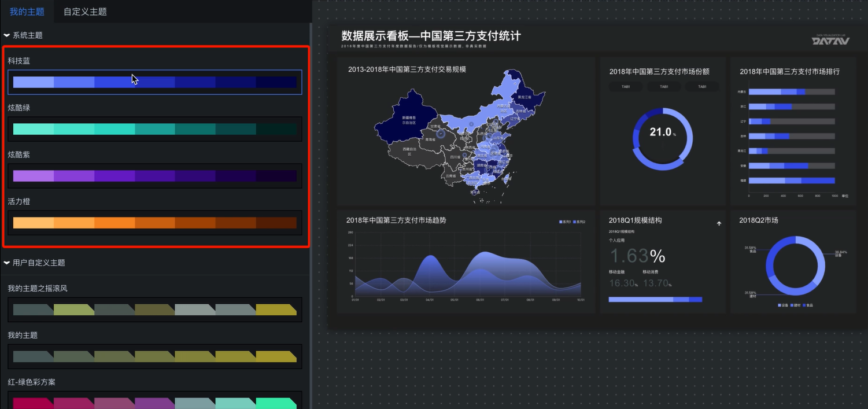Screen dimensions: 868x409
Task: Click the 内蒙古 ranking bar
Action: [792, 92]
